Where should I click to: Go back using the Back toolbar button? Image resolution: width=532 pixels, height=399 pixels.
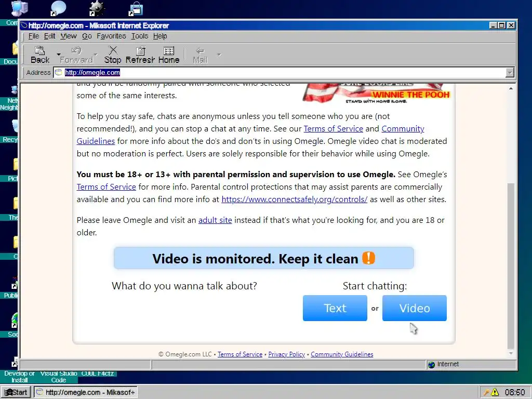click(x=40, y=55)
